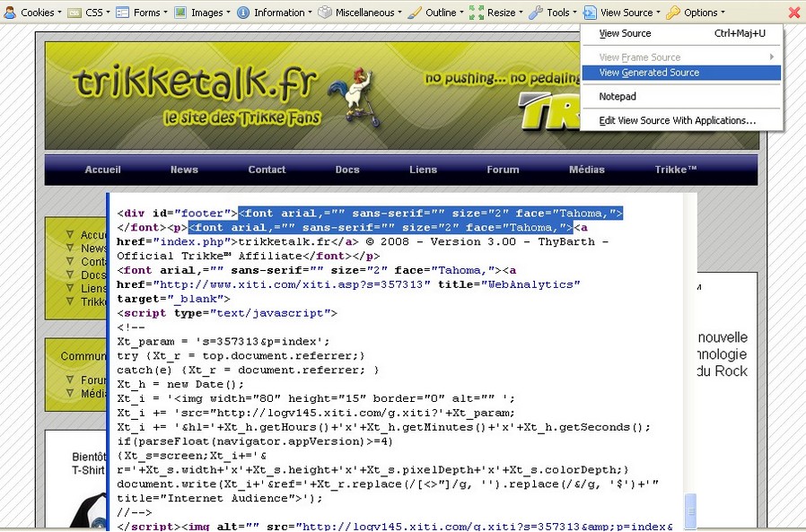Click the Tools wrench icon
Screen dimensions: 806x532
(x=536, y=13)
